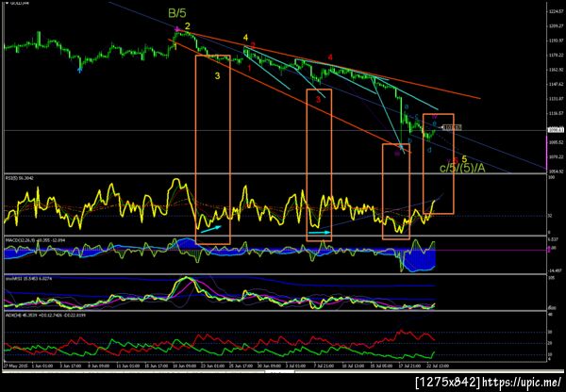Click the 18 Jun 09:00 time axis label
Image resolution: width=566 pixels, height=392 pixels.
pyautogui.click(x=185, y=366)
